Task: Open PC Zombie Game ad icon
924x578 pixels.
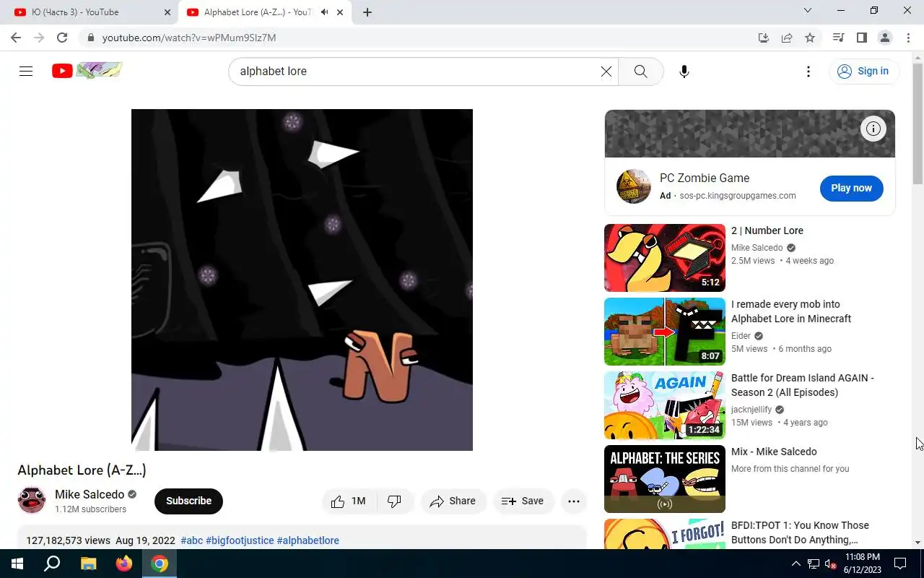Action: pyautogui.click(x=633, y=186)
